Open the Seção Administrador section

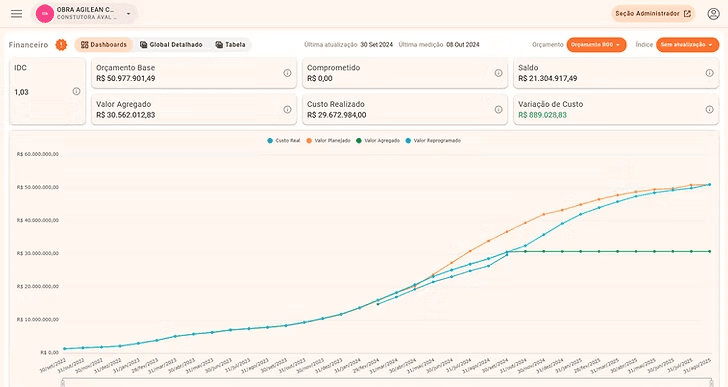[653, 13]
